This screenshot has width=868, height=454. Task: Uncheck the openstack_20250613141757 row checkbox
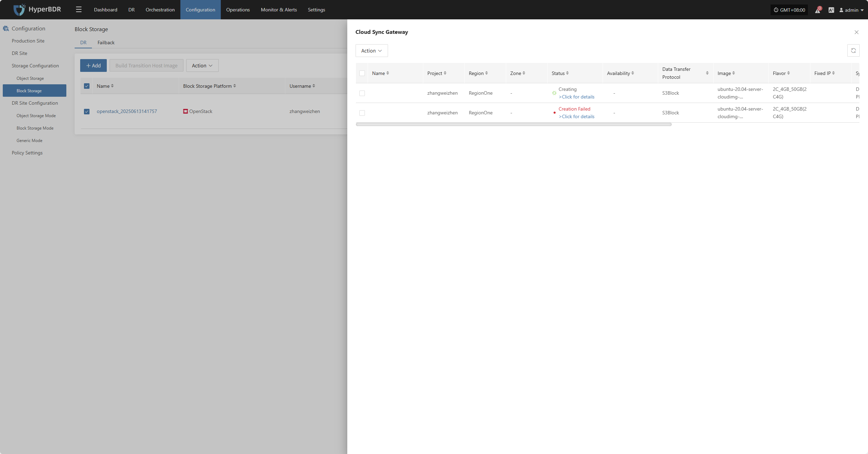point(87,112)
